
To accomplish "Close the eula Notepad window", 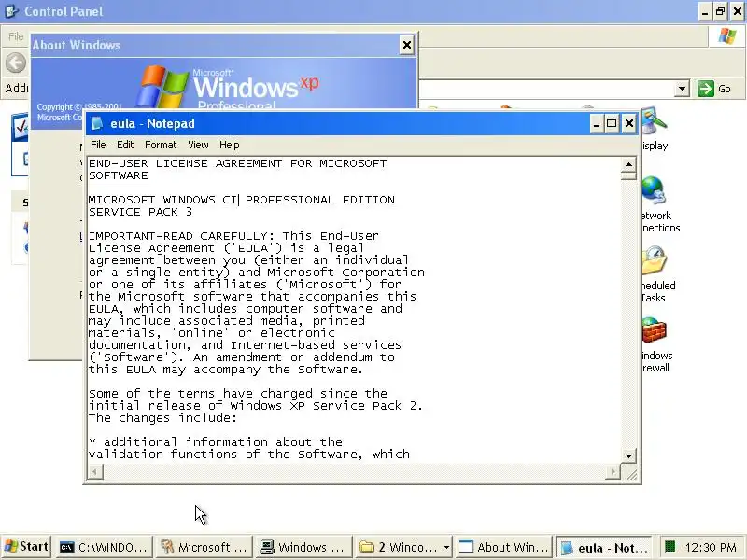I will [x=628, y=124].
